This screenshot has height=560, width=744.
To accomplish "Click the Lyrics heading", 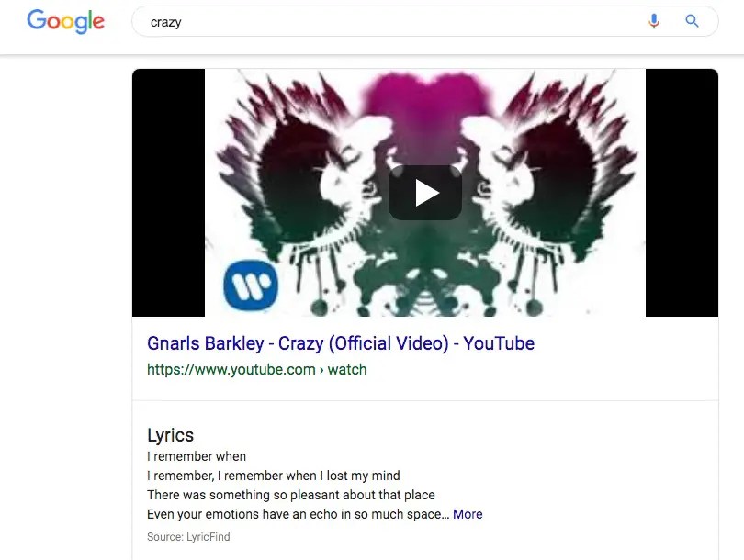I will pyautogui.click(x=170, y=435).
